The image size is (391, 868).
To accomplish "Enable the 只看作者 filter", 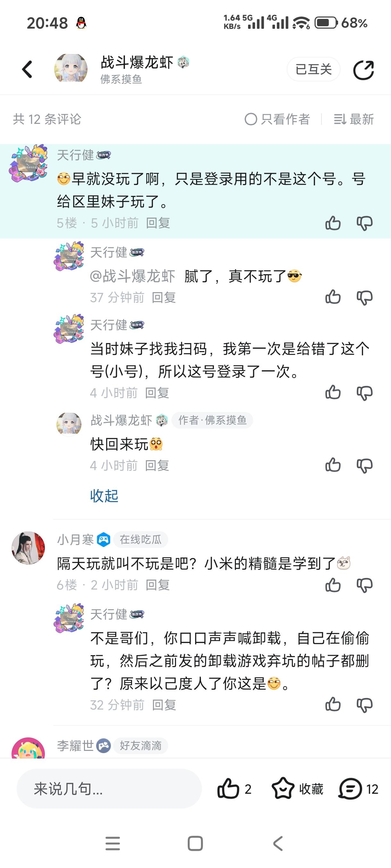I will tap(277, 119).
